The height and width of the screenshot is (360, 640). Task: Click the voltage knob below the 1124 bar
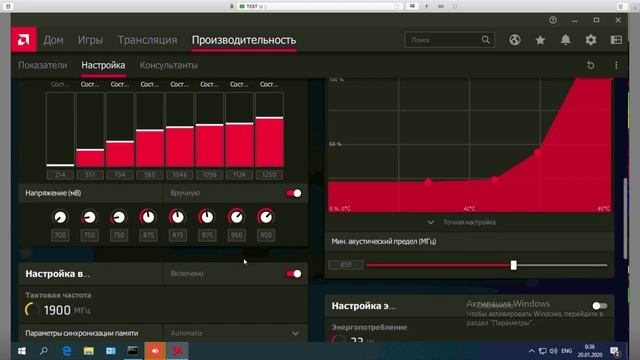click(x=236, y=217)
